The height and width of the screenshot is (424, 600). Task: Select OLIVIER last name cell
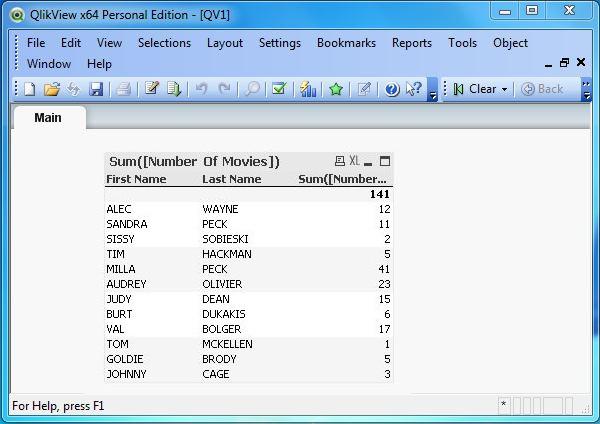(222, 284)
